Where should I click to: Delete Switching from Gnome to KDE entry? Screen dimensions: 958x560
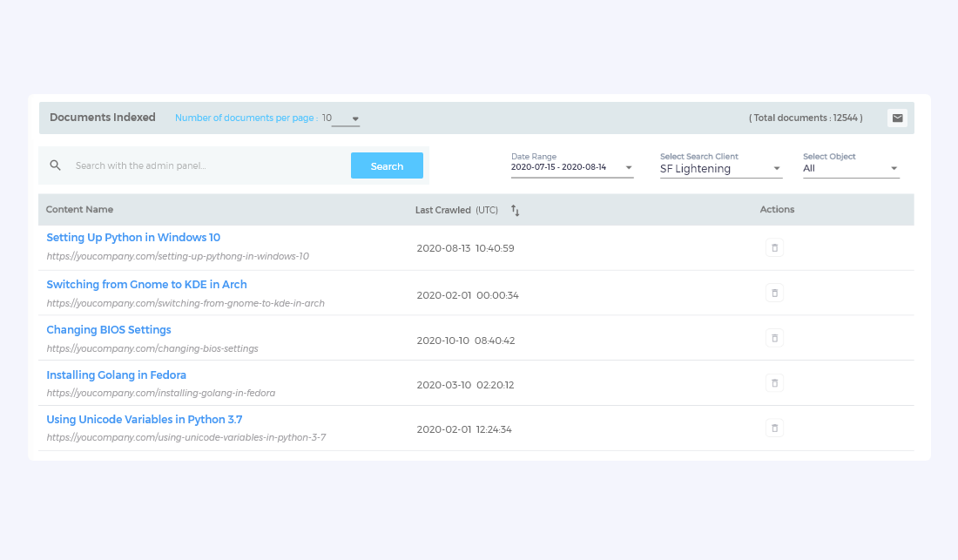tap(774, 293)
